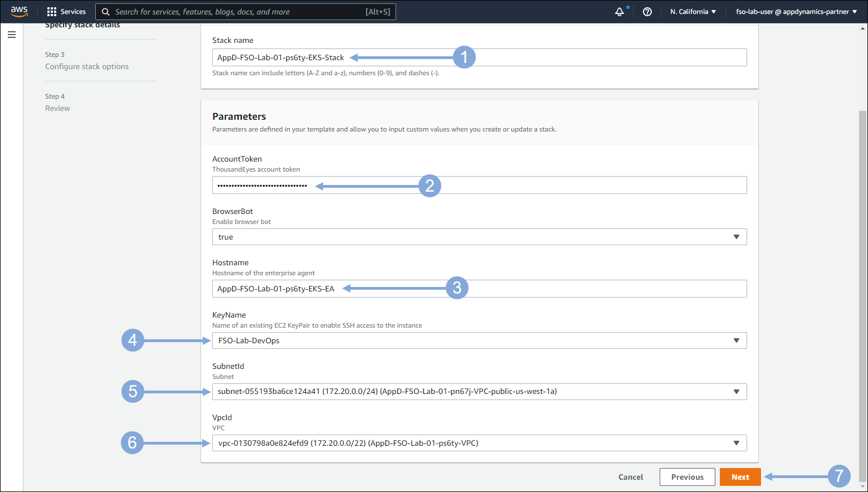The width and height of the screenshot is (868, 492).
Task: Open the help question mark menu
Action: coord(647,12)
